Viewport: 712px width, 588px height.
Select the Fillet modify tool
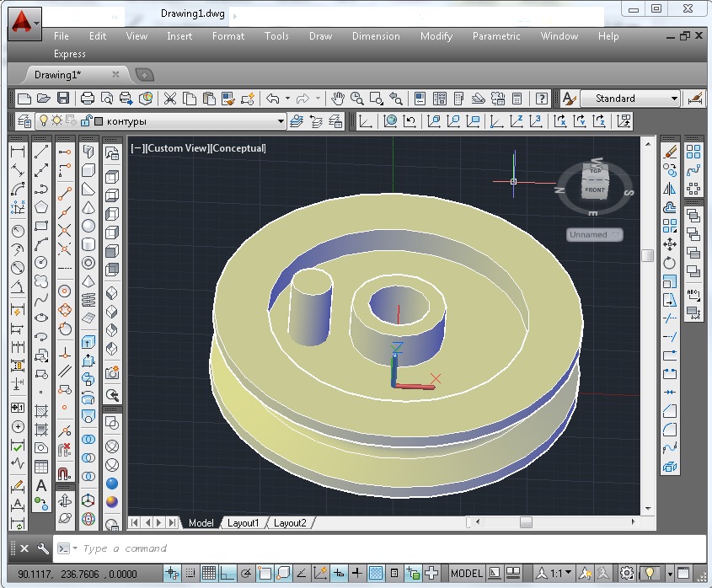[670, 429]
